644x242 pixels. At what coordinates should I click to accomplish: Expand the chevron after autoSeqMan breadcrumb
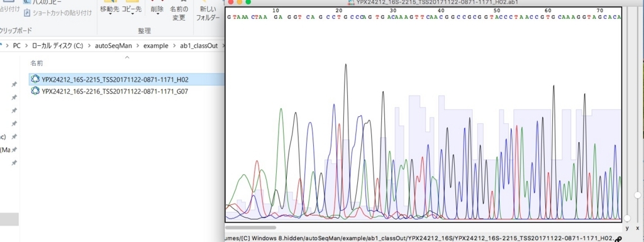click(138, 46)
